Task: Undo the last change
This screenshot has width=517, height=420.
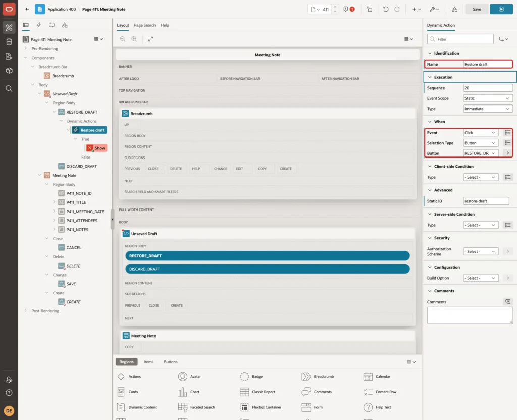Action: (385, 9)
